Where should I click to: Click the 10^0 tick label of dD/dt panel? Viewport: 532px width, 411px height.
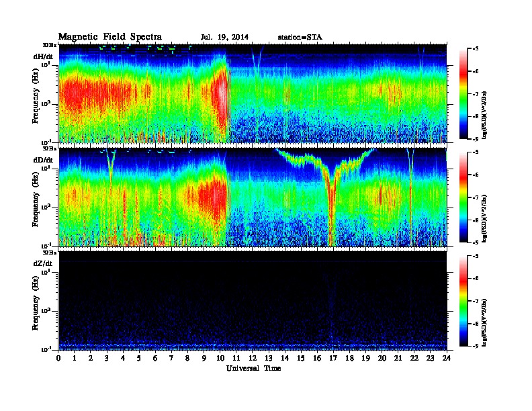pos(46,207)
